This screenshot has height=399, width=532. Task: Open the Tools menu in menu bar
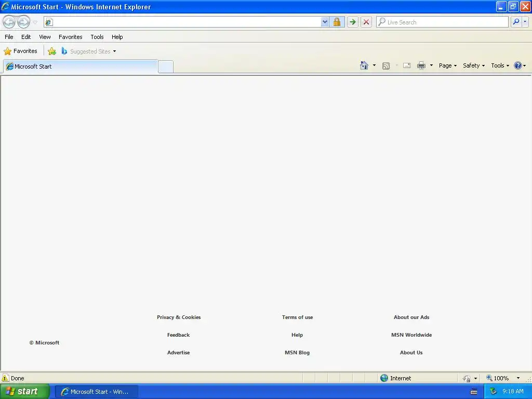pyautogui.click(x=97, y=37)
